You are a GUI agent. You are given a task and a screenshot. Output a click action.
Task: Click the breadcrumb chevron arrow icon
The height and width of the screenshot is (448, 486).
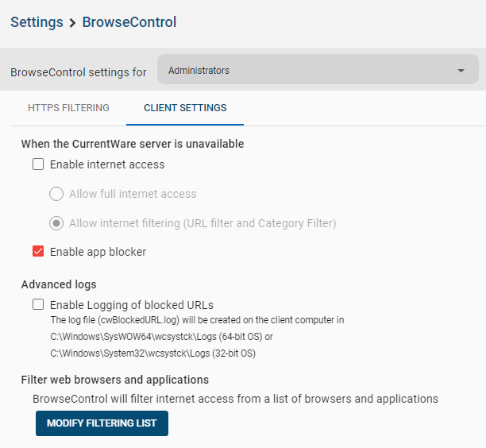pos(72,23)
